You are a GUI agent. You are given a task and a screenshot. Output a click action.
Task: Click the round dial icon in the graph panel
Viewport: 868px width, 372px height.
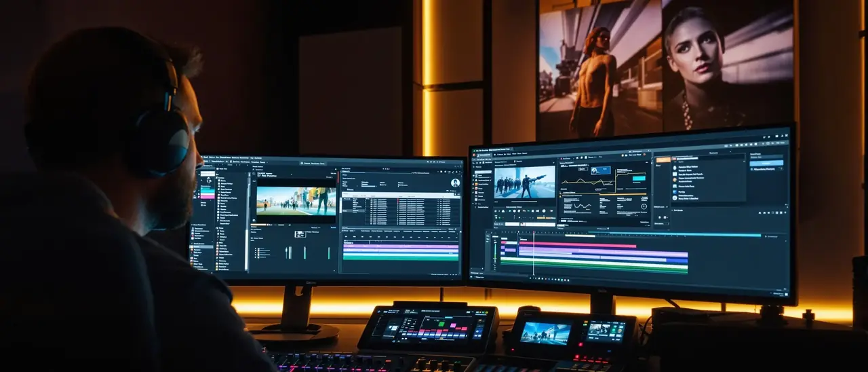point(644,206)
